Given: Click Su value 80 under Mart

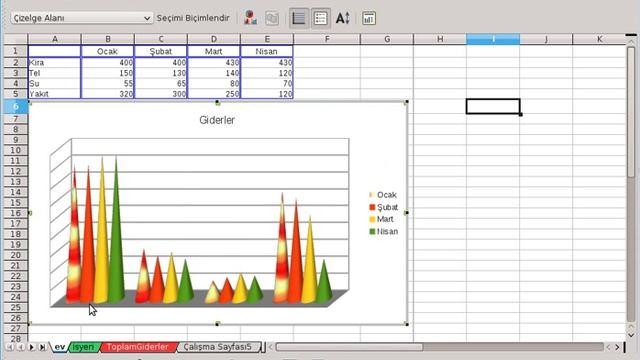Looking at the screenshot, I should 214,83.
